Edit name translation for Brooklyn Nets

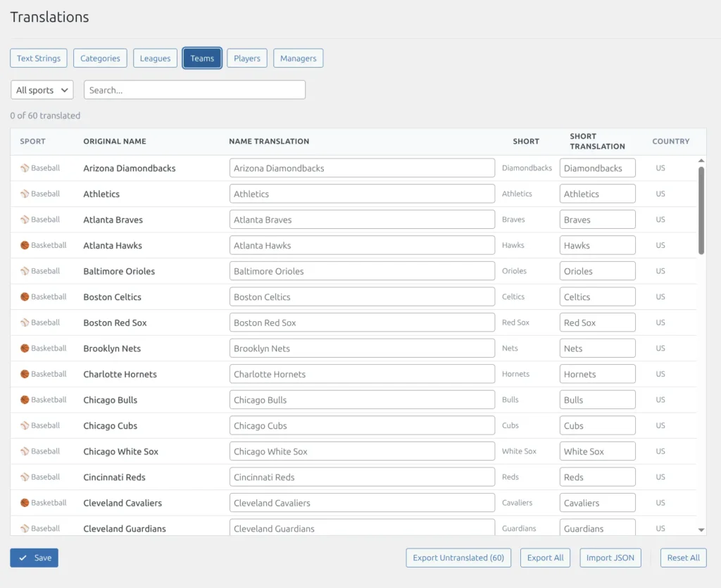tap(363, 349)
